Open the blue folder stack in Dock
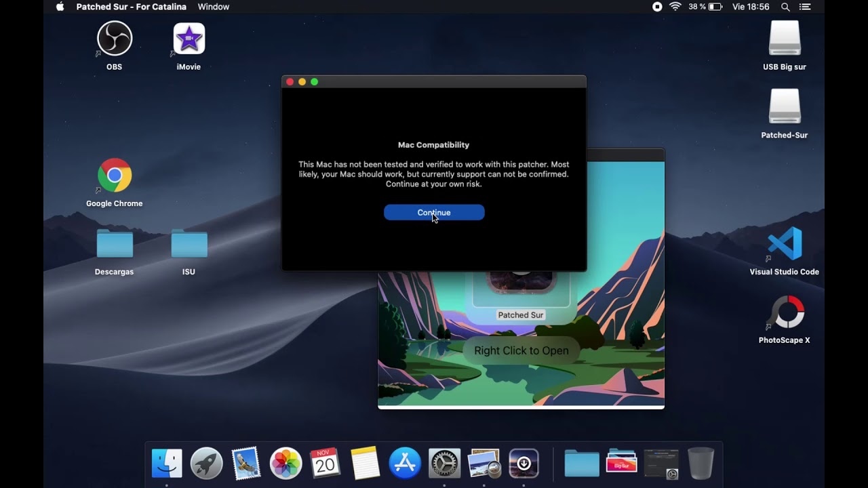 coord(582,464)
